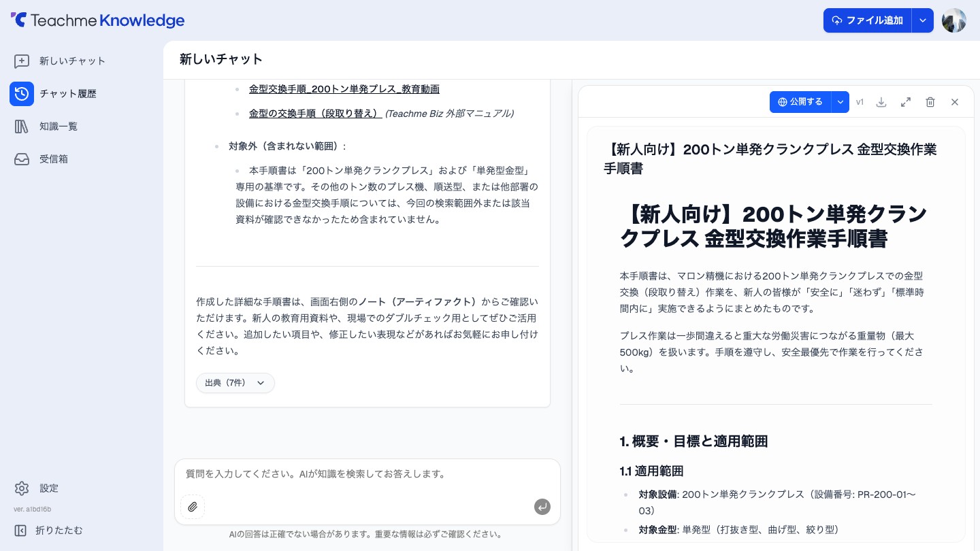980x551 pixels.
Task: Click the 1. 概要・目標と適用範囲 heading
Action: click(x=694, y=441)
